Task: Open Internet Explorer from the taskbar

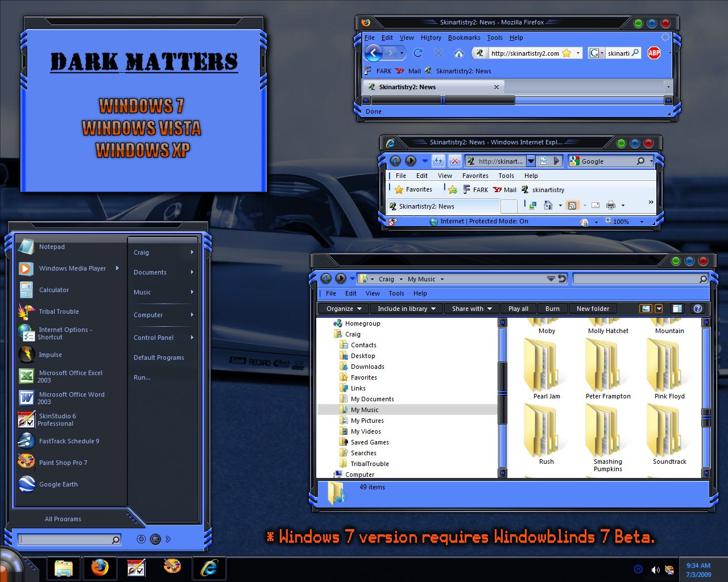Action: 209,567
